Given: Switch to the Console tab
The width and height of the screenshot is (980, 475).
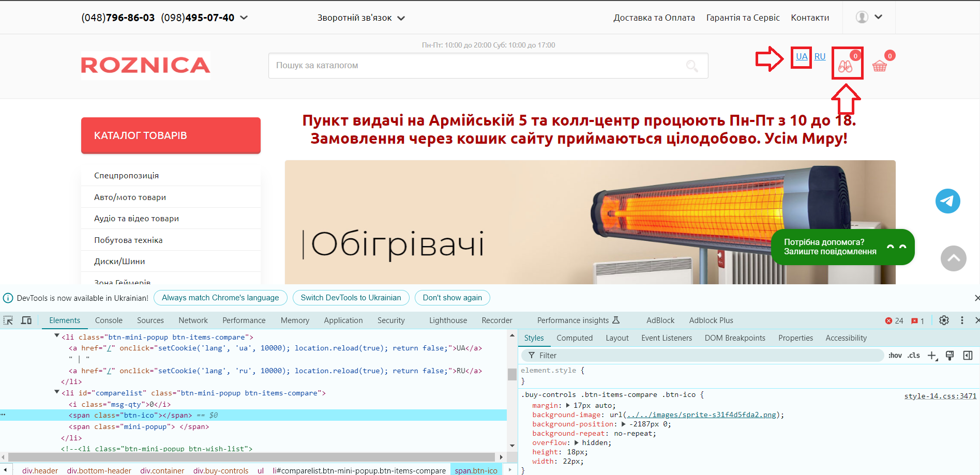Looking at the screenshot, I should pyautogui.click(x=109, y=320).
